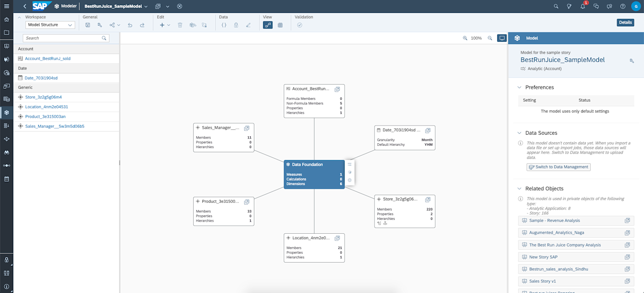Open the curly braces data icon

(x=224, y=25)
